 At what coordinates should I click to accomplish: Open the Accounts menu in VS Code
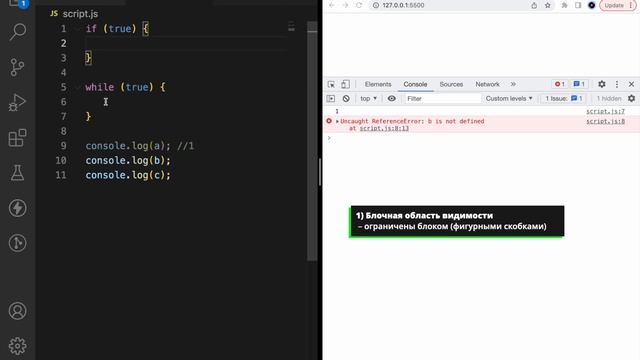pos(18,311)
